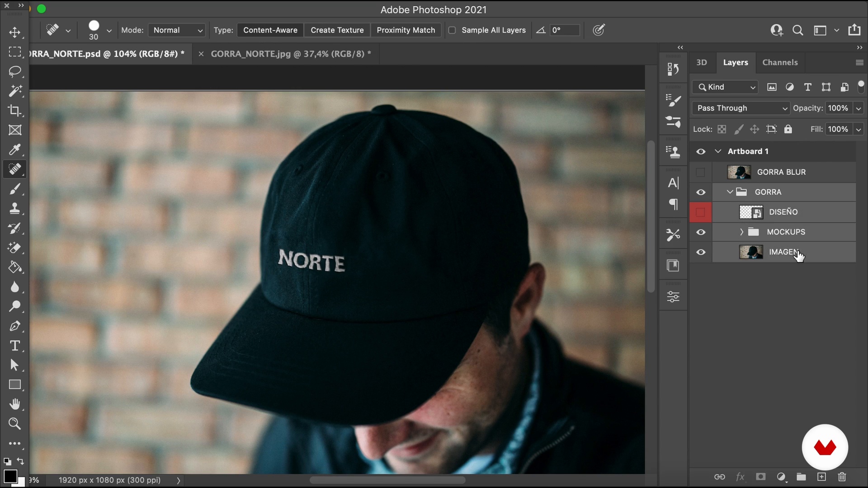Open the Character panel icon
868x488 pixels.
673,183
